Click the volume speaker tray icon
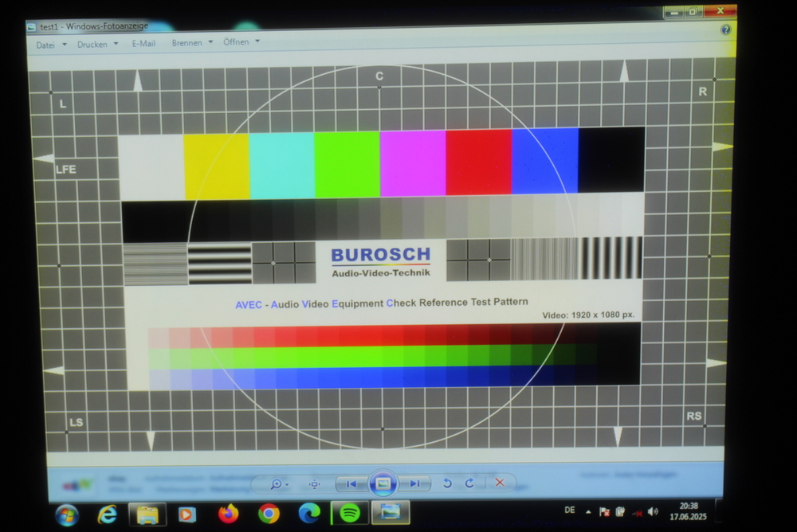Image resolution: width=797 pixels, height=532 pixels. click(x=654, y=511)
